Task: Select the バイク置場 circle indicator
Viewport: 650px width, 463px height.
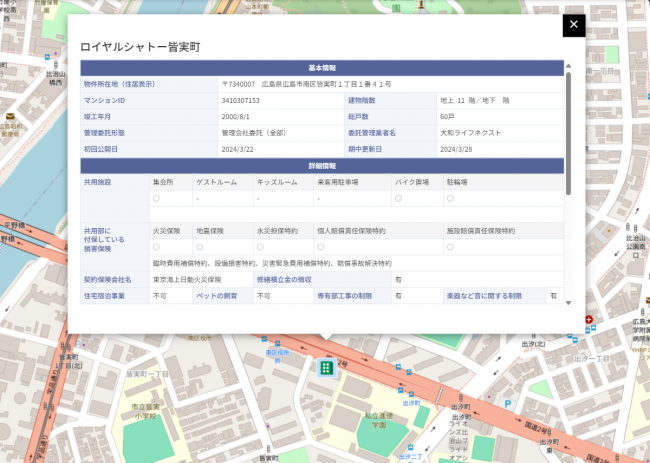Action: click(x=399, y=199)
